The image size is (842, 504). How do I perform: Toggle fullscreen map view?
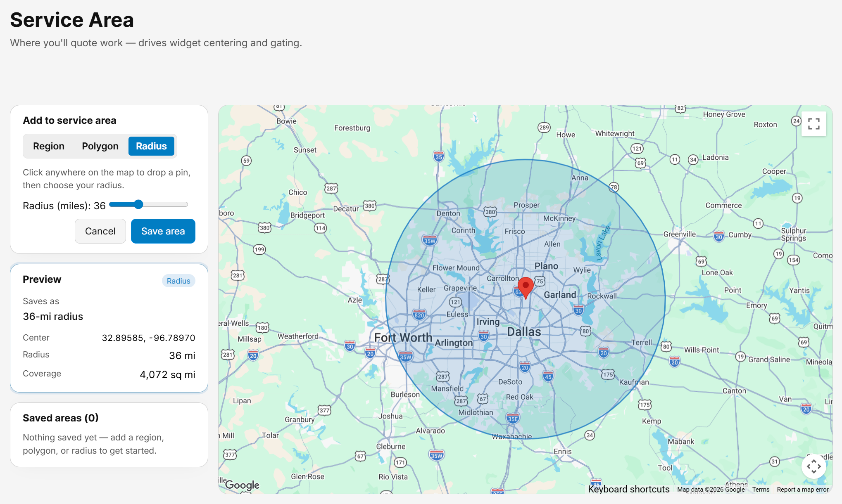[x=813, y=124]
